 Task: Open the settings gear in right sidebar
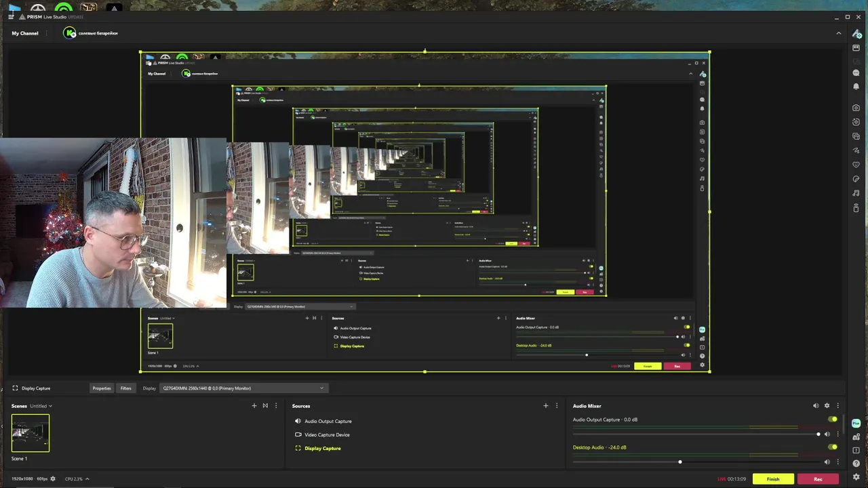click(x=856, y=476)
